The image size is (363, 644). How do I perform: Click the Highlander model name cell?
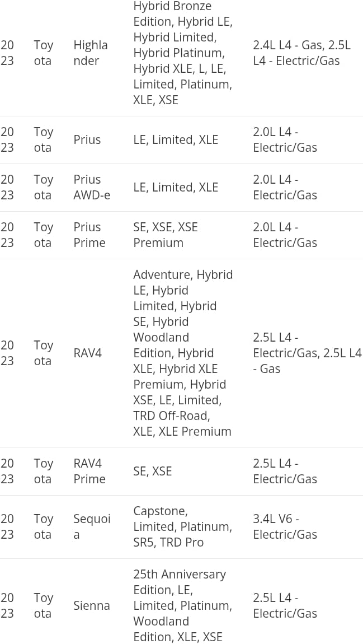[91, 53]
